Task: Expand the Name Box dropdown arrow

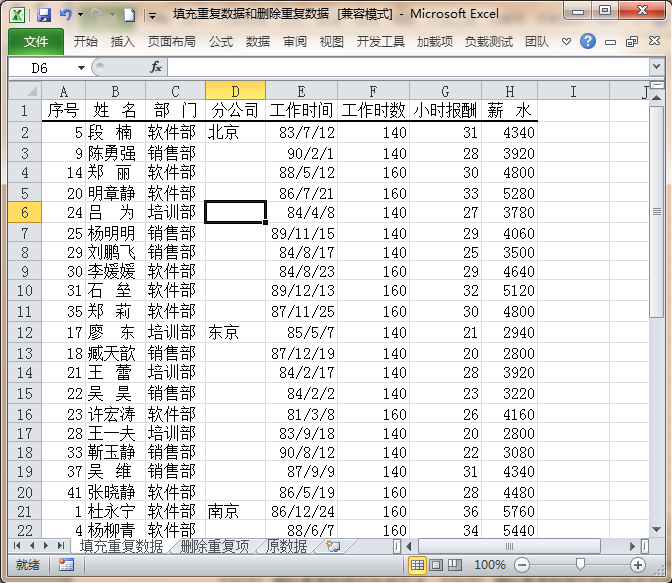Action: [81, 68]
